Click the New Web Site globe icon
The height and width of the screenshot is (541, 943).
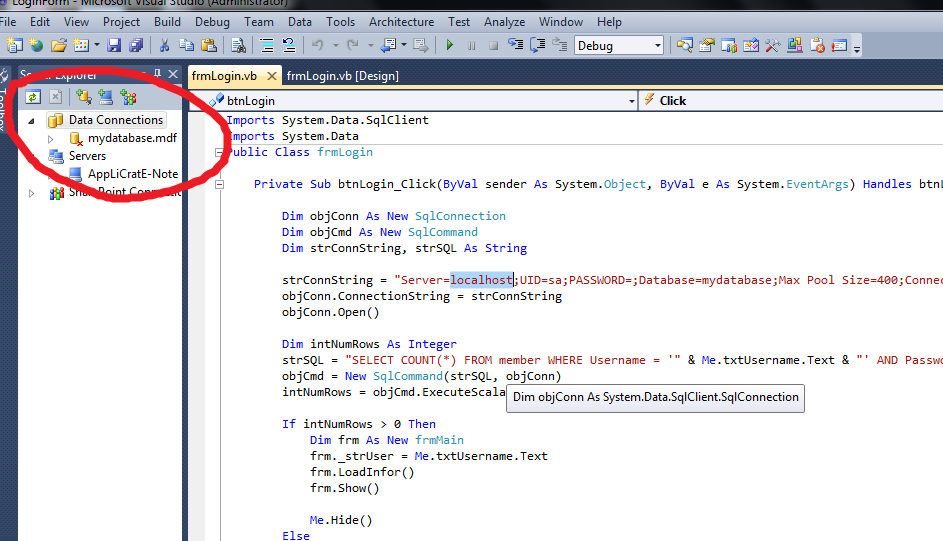pyautogui.click(x=37, y=45)
